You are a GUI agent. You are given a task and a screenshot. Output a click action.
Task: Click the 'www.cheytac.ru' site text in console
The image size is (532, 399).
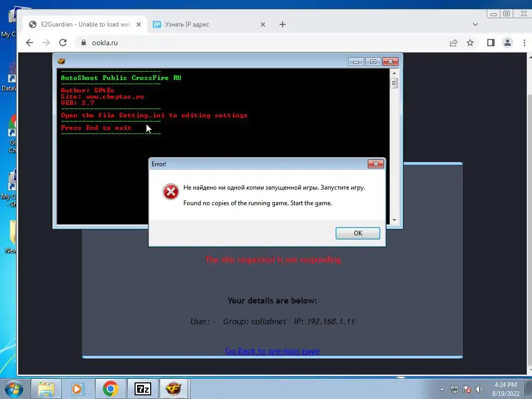pyautogui.click(x=115, y=97)
